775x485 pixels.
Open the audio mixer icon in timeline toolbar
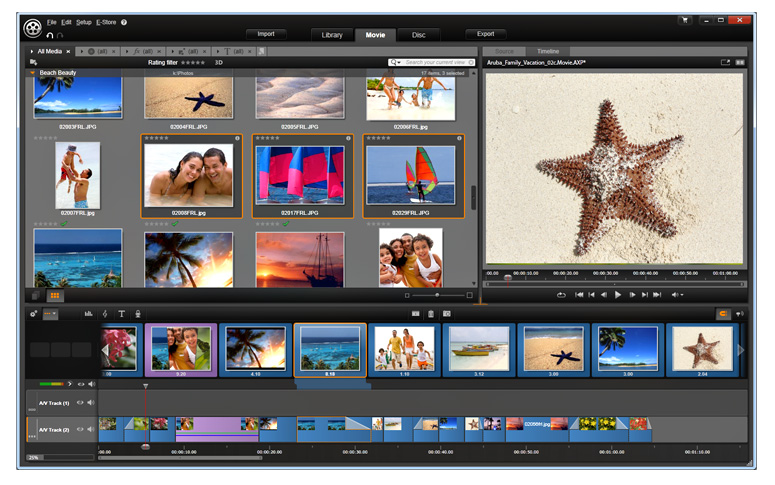click(x=88, y=314)
